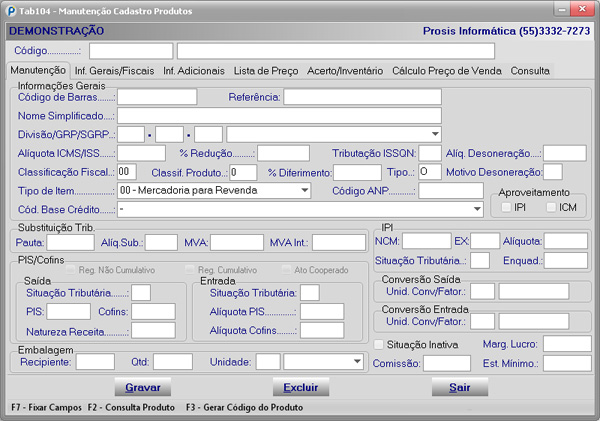The width and height of the screenshot is (600, 421).
Task: Click the Saída Situação Tributária field
Action: 141,293
